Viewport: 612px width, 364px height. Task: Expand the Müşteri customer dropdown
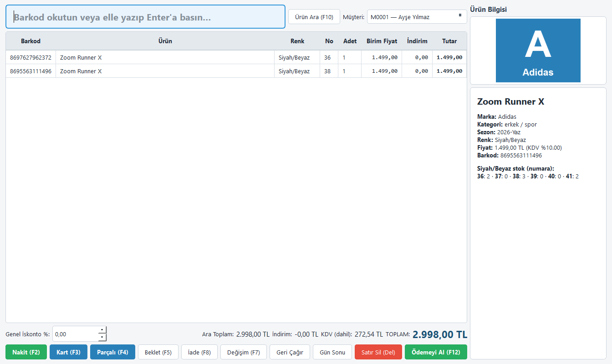point(417,17)
